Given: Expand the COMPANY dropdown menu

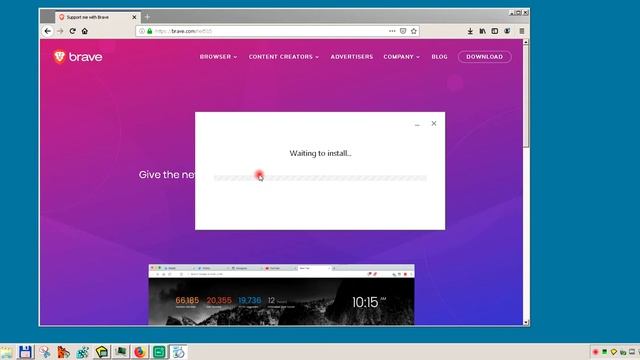Looking at the screenshot, I should point(402,57).
